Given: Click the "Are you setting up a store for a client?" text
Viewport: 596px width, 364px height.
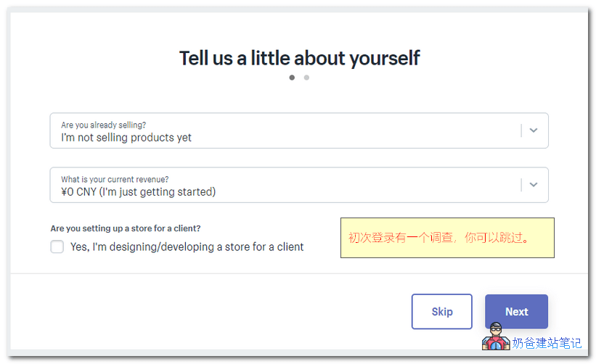Looking at the screenshot, I should (126, 228).
